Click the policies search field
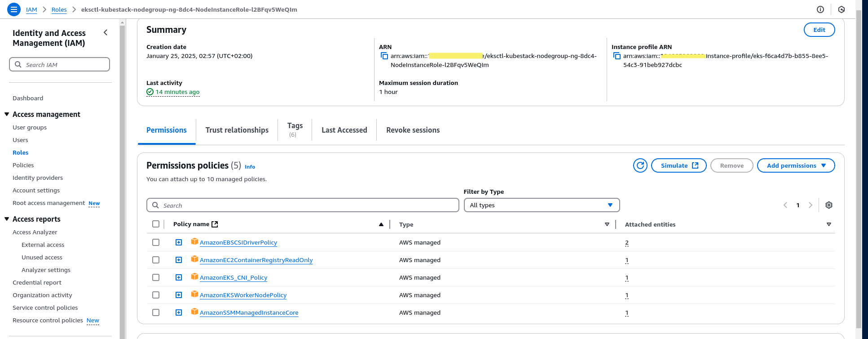 click(x=303, y=205)
